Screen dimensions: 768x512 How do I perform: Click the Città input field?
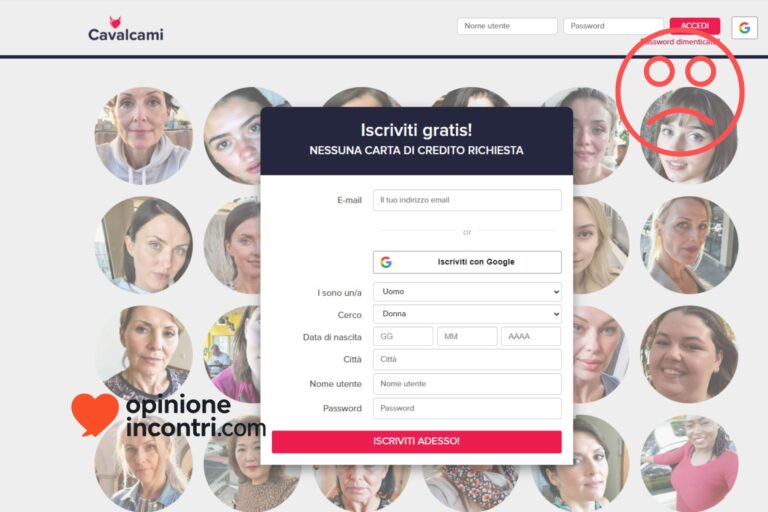tap(467, 360)
